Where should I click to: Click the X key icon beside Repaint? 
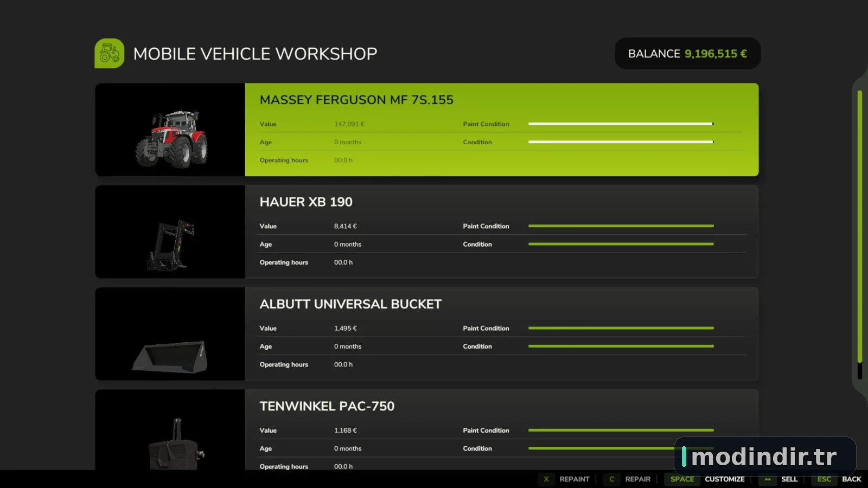tap(546, 479)
